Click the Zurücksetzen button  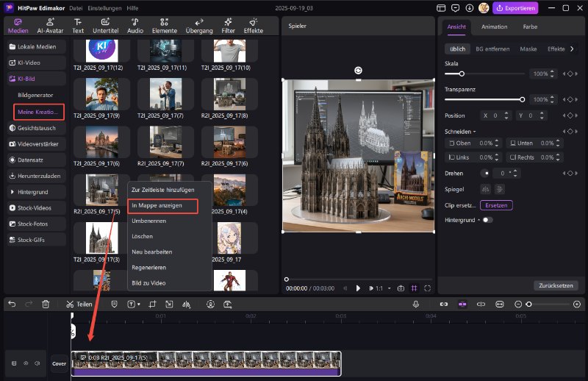[556, 285]
